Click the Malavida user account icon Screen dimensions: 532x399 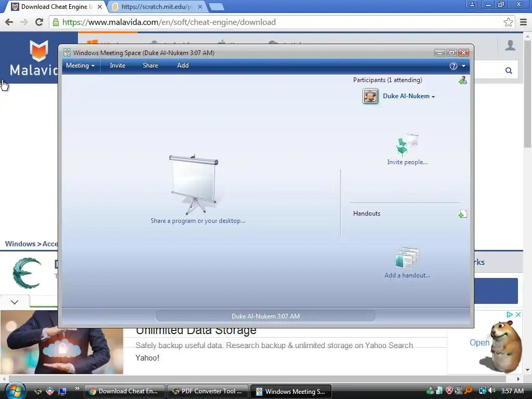click(510, 45)
